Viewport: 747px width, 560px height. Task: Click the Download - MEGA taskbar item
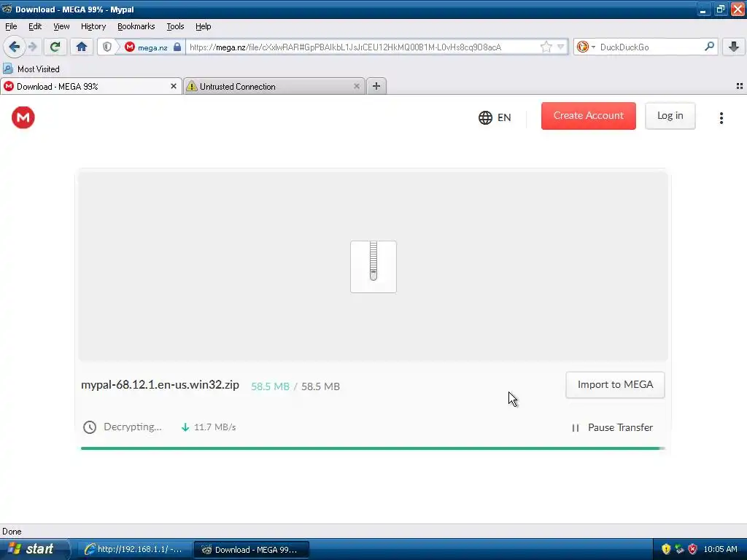pos(252,550)
